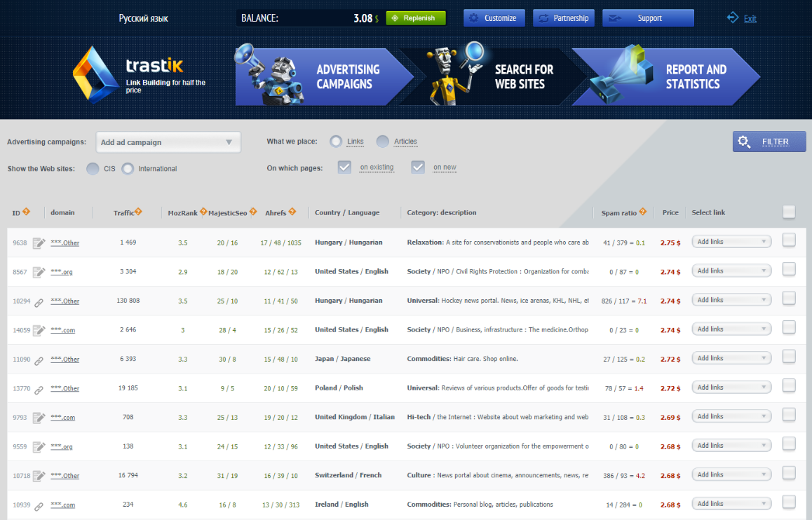Expand Add links dropdown for site 10939
The width and height of the screenshot is (812, 520).
[732, 503]
